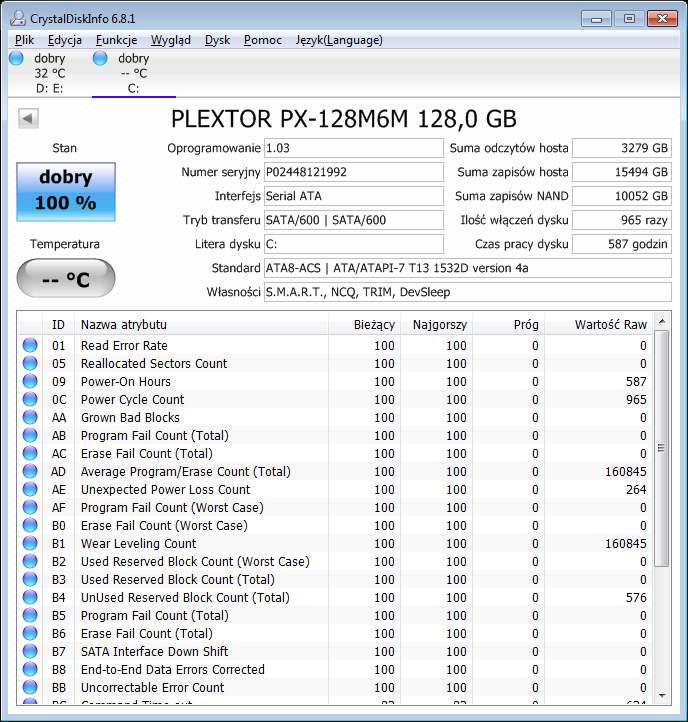
Task: Click the status orb for disk C:
Action: click(x=100, y=58)
